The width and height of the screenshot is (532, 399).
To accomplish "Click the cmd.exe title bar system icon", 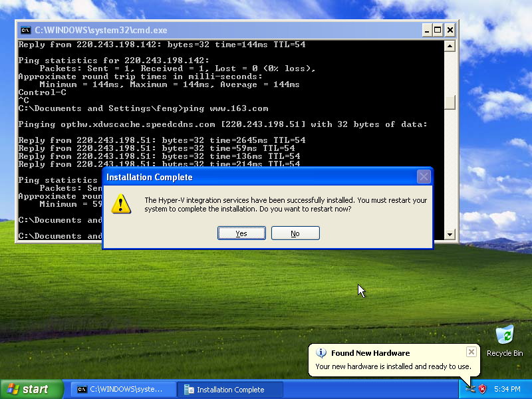I will [25, 30].
